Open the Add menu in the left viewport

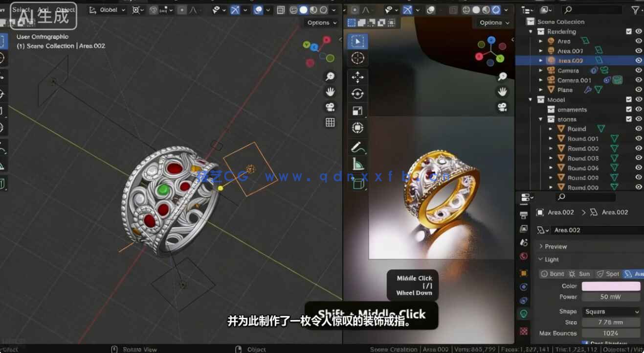pyautogui.click(x=43, y=9)
